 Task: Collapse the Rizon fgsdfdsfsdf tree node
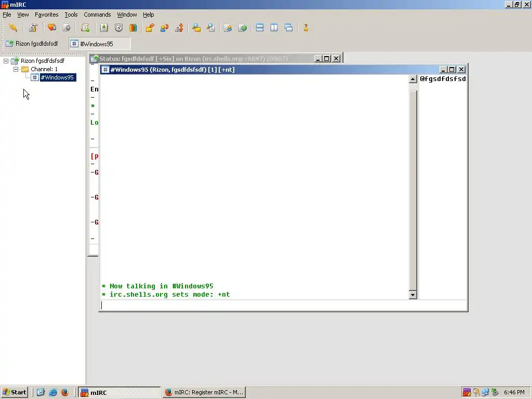point(6,61)
